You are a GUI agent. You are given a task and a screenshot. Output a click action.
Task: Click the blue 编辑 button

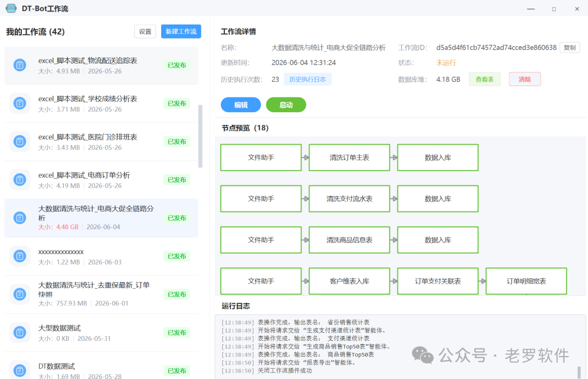coord(241,105)
